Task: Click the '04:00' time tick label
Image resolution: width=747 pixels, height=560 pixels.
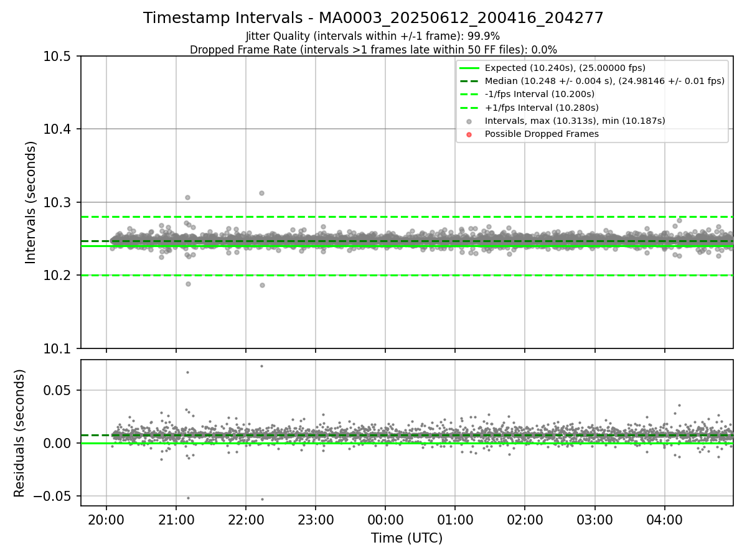Action: (x=664, y=520)
